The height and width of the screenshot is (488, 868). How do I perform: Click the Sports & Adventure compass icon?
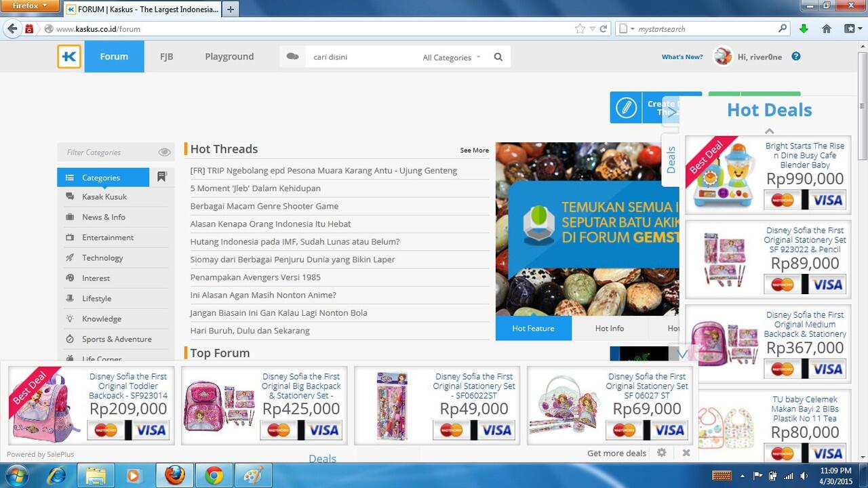[69, 339]
